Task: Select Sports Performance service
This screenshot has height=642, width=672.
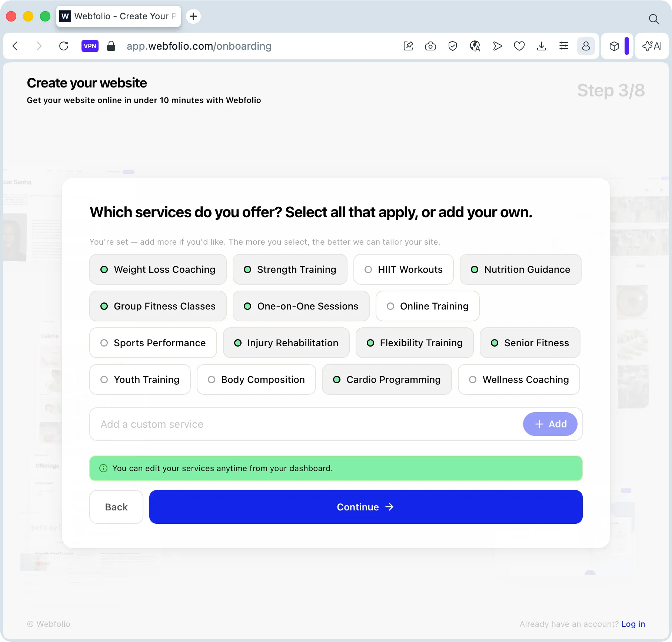Action: click(x=153, y=343)
